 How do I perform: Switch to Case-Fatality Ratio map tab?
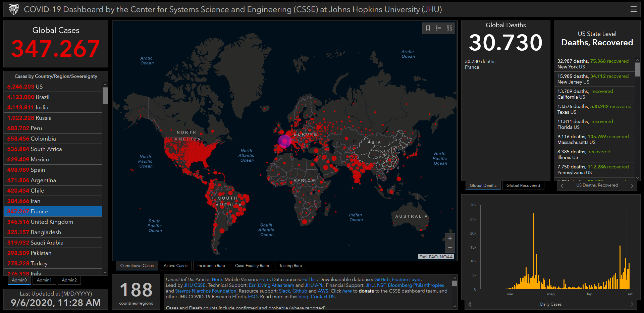click(x=252, y=266)
